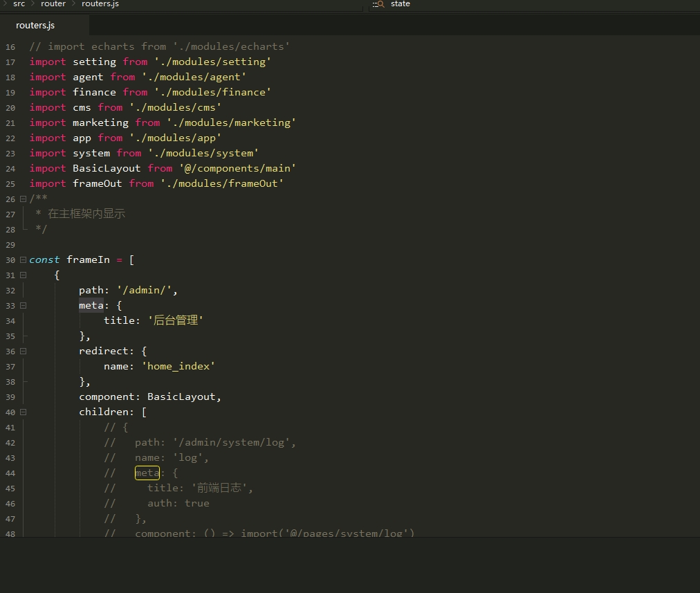This screenshot has width=700, height=593.
Task: Place cursor on the 'home_index' string
Action: click(178, 367)
